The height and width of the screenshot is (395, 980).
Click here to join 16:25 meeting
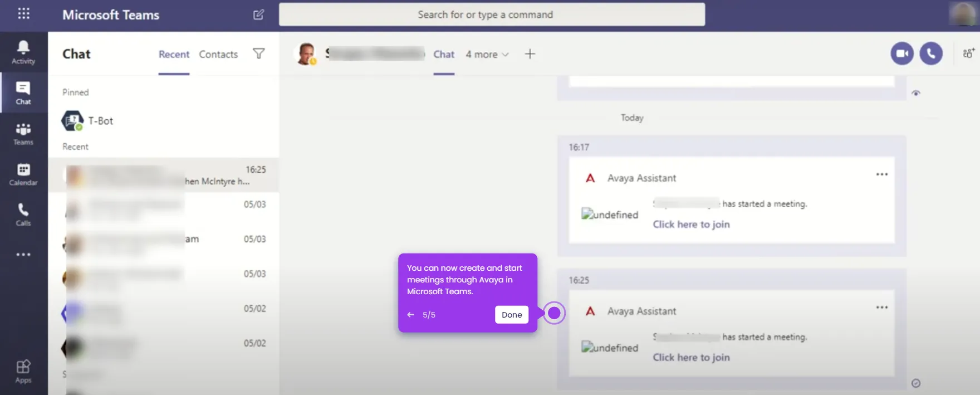pos(691,357)
